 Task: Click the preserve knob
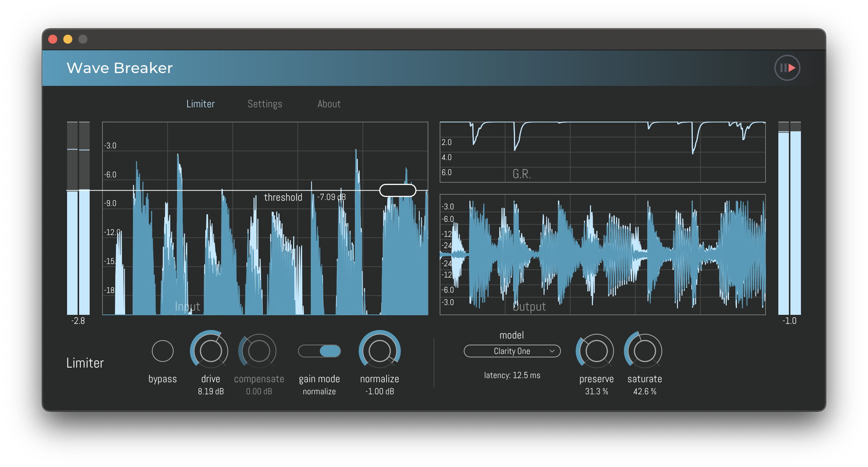[595, 351]
